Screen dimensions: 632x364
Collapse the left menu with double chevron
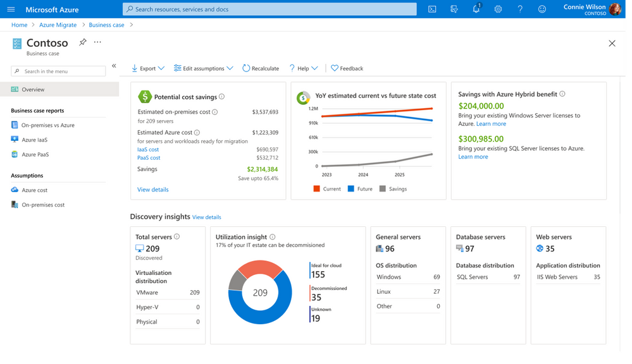[114, 66]
